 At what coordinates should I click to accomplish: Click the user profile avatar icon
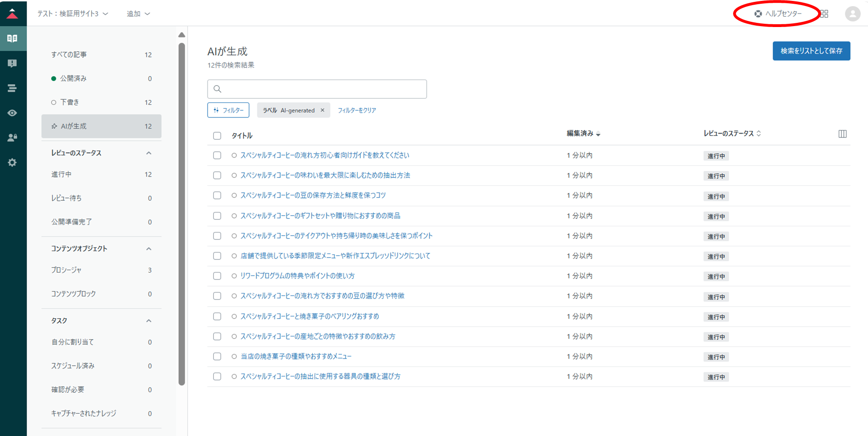click(852, 14)
